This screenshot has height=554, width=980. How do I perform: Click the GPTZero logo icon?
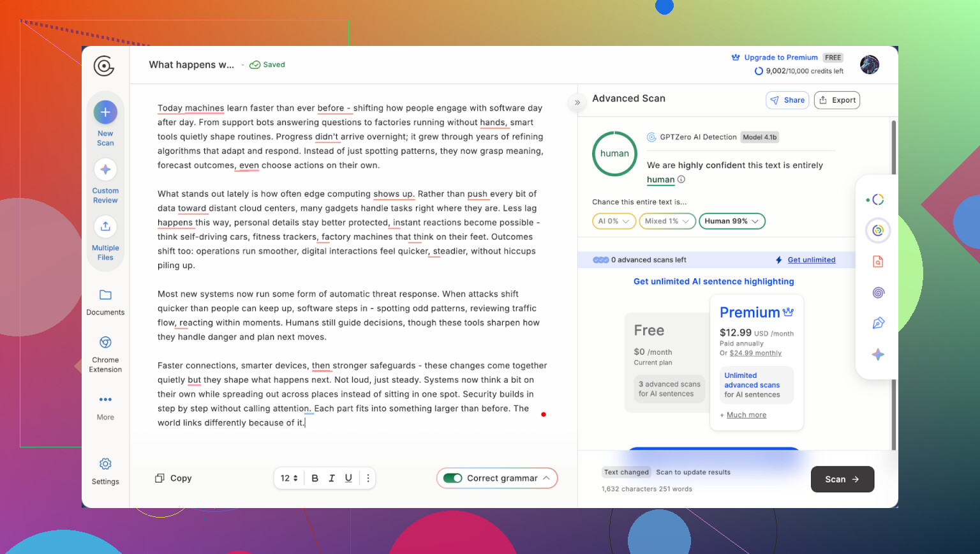(104, 66)
